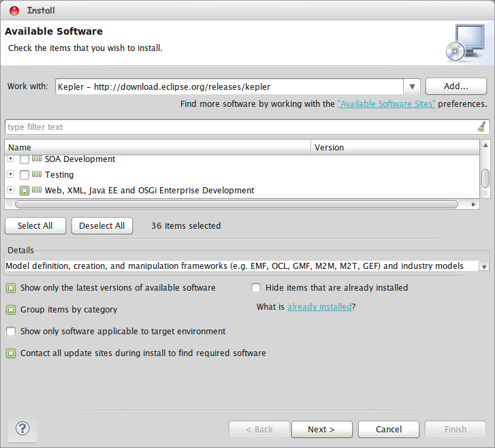Click the clear filter broom icon
495x448 pixels.
tap(482, 127)
